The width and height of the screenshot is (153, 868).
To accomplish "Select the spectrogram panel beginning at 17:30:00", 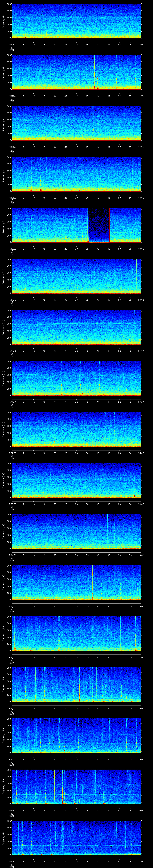I will click(76, 838).
